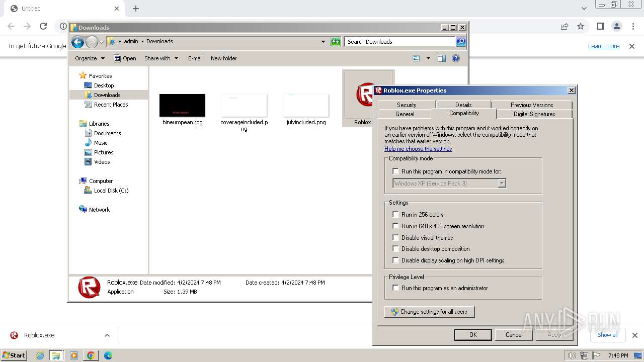Check Run this program as administrator

tap(395, 288)
